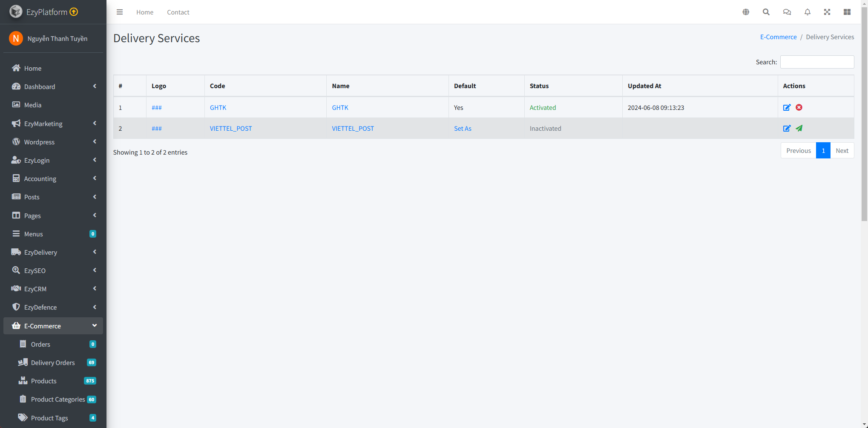Open the search magnifier in top bar
This screenshot has width=868, height=428.
click(x=766, y=12)
